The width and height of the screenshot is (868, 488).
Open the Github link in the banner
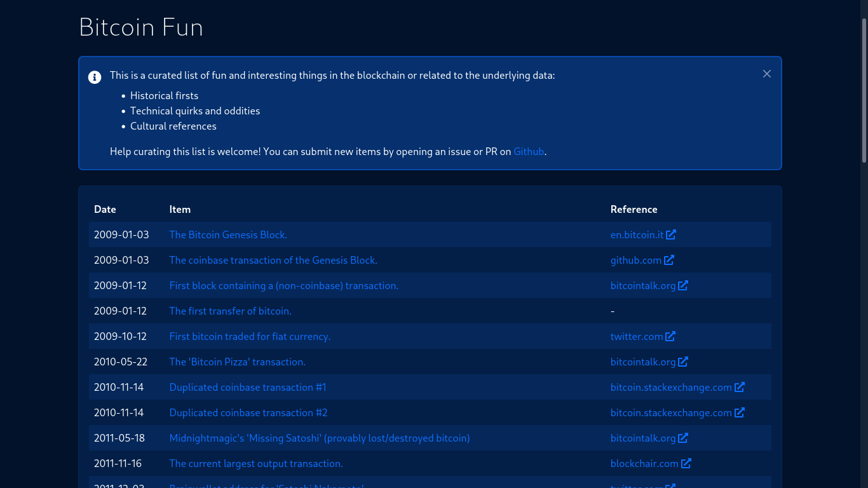point(529,151)
